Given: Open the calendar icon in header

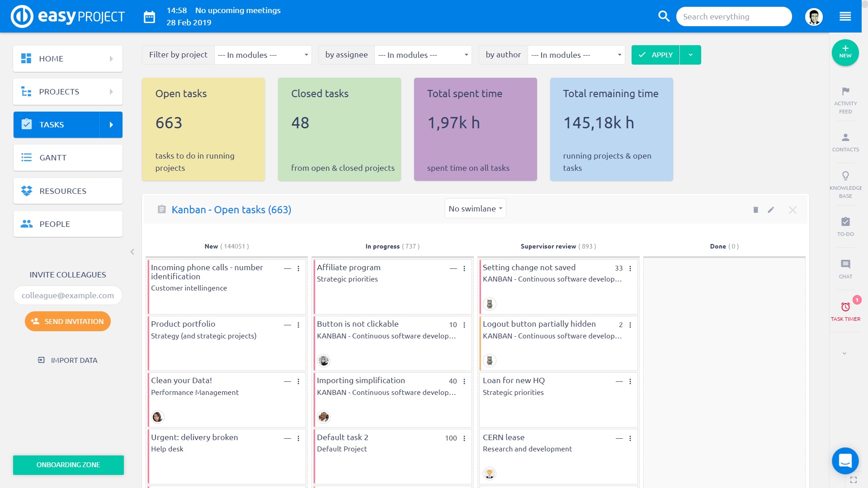Looking at the screenshot, I should coord(149,17).
